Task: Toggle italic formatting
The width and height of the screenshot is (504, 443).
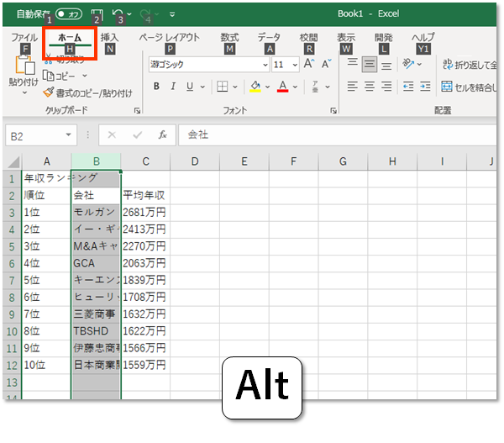Action: 173,87
